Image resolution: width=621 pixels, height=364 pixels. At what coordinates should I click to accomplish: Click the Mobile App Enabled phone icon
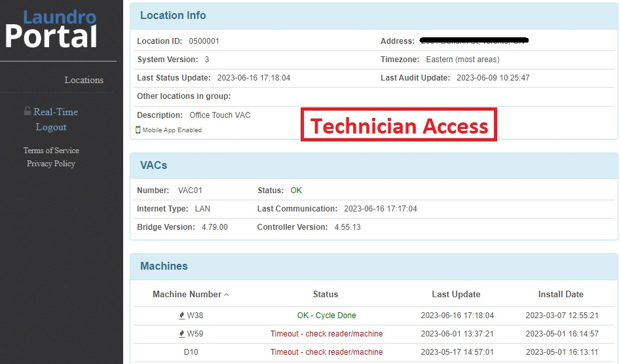138,130
